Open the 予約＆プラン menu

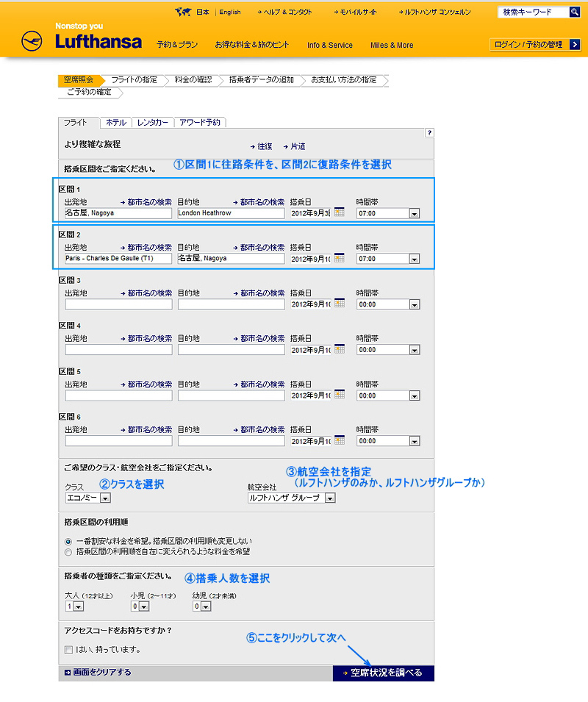[x=177, y=45]
